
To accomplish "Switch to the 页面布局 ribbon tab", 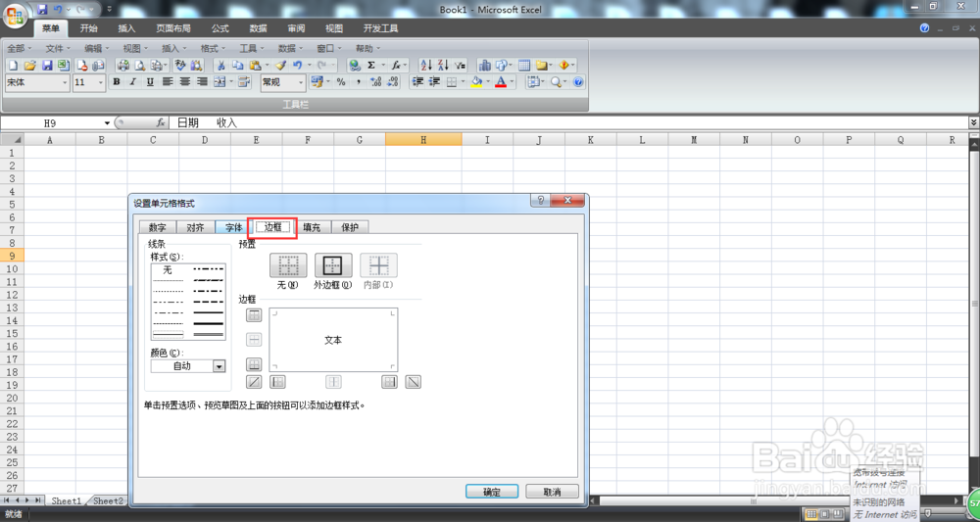I will (x=173, y=28).
